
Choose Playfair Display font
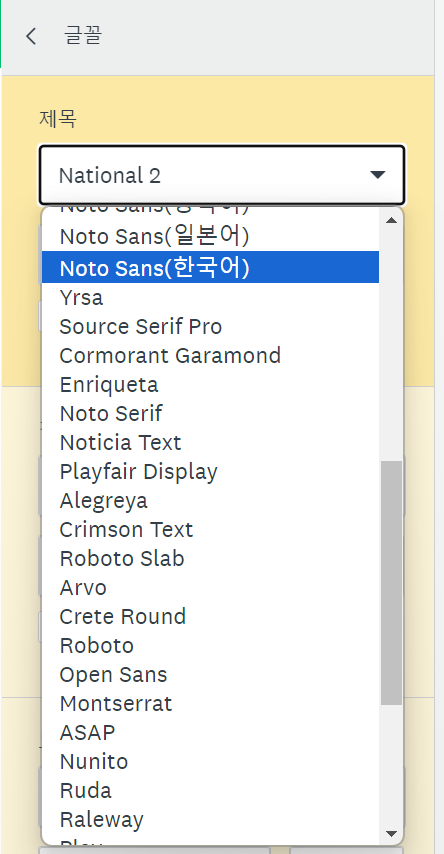(x=210, y=471)
